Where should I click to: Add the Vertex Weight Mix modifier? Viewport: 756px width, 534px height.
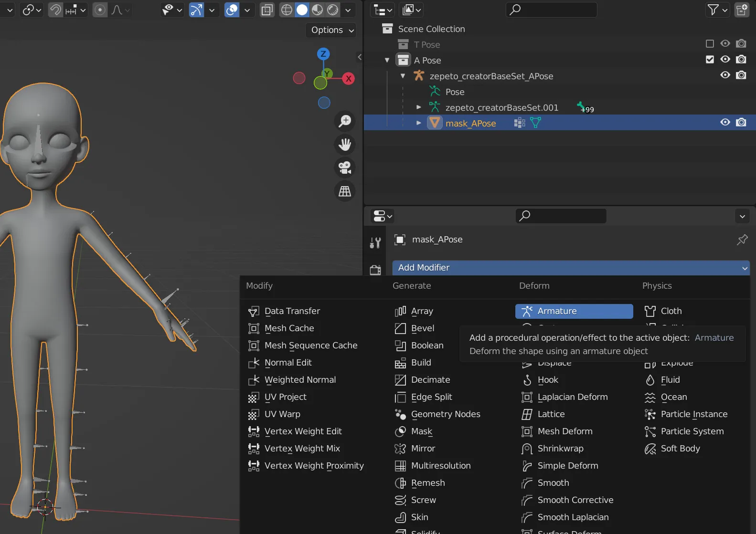tap(294, 449)
